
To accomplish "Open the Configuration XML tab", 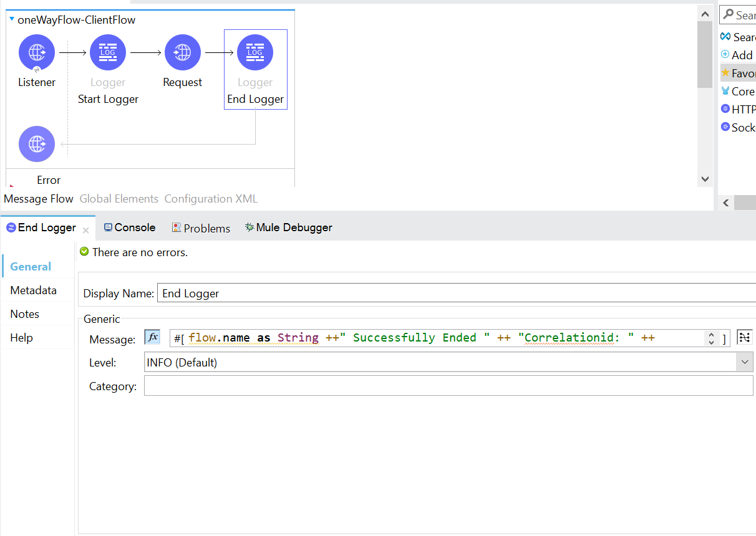I will pyautogui.click(x=211, y=199).
